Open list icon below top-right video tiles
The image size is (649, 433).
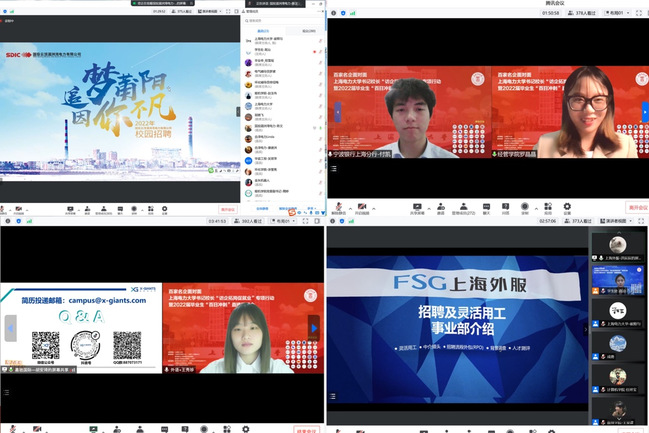click(x=334, y=168)
